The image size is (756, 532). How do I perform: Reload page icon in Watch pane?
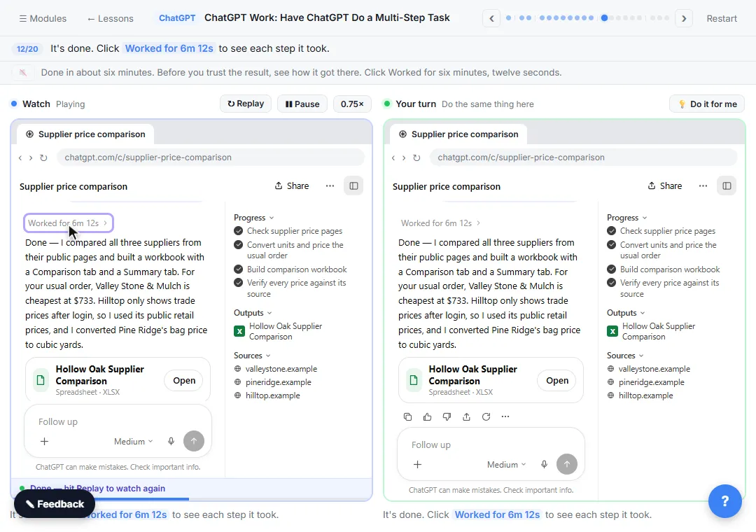(x=43, y=157)
